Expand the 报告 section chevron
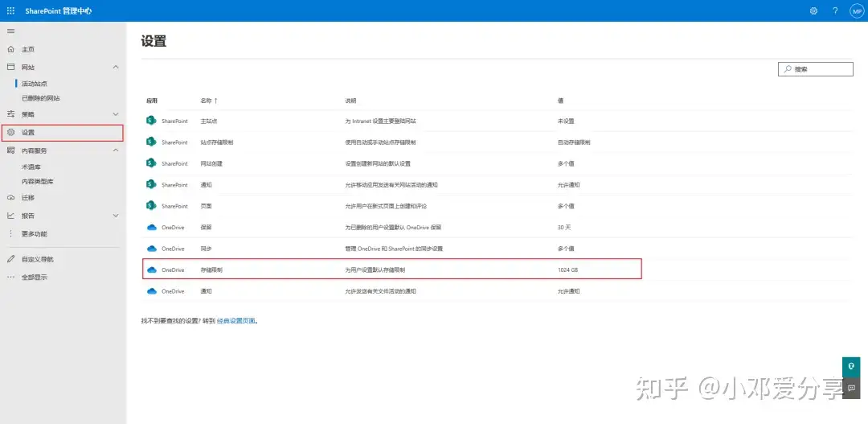The height and width of the screenshot is (424, 868). point(116,216)
